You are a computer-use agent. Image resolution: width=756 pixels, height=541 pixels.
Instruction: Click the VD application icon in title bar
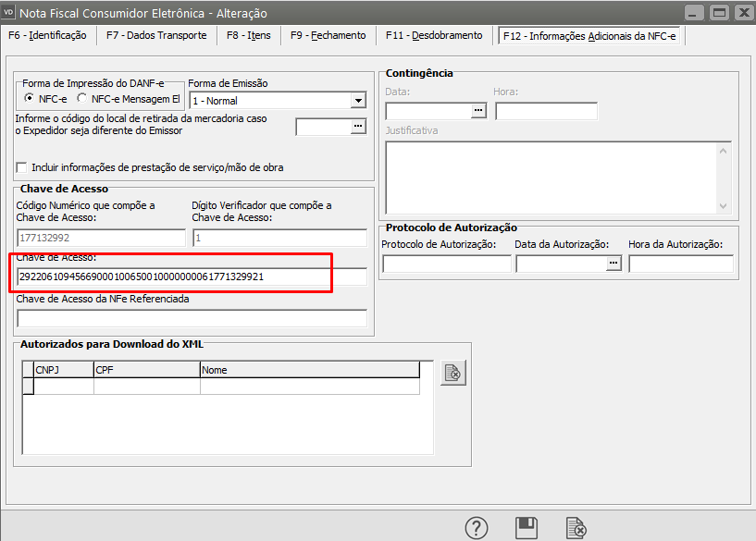click(x=8, y=12)
